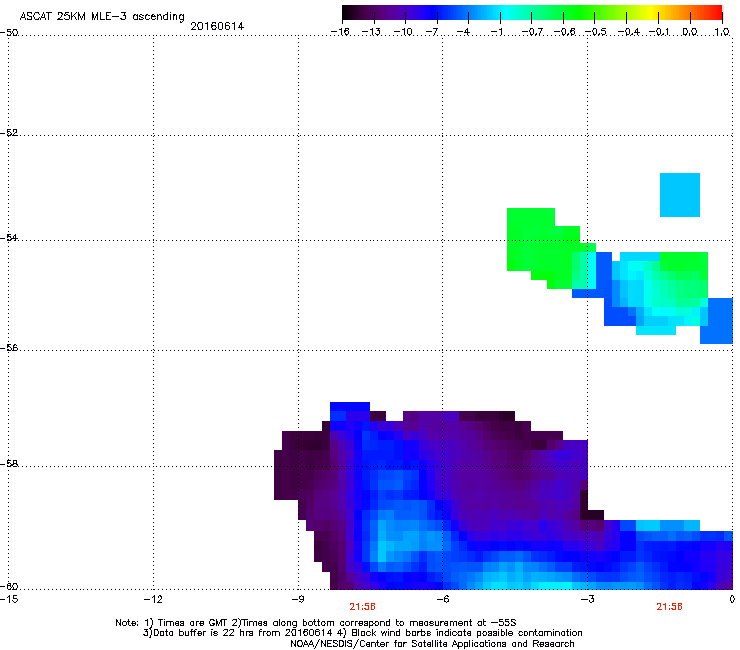This screenshot has width=740, height=650.
Task: Click the latitude axis label "-54"
Action: (9, 237)
